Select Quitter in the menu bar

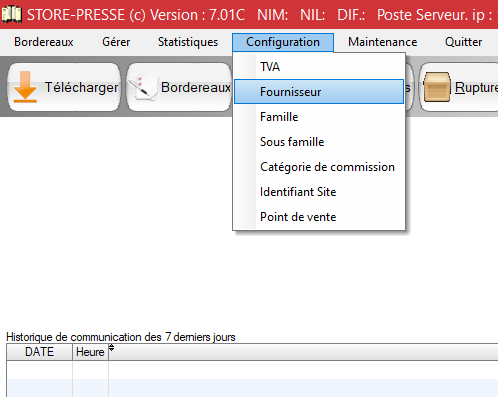pos(463,42)
